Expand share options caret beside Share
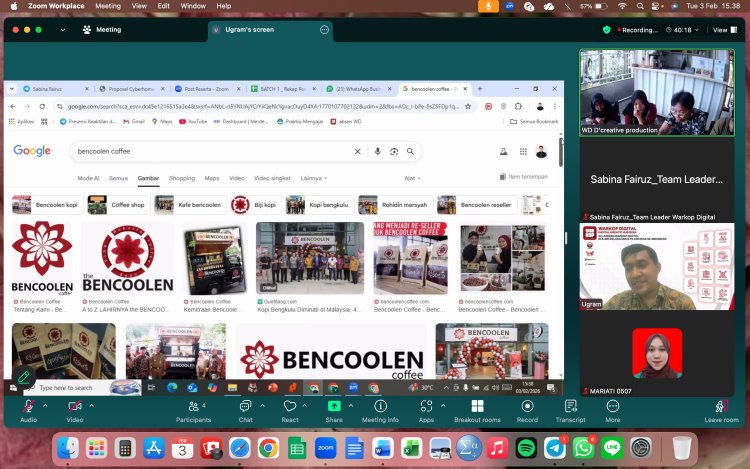 pos(351,405)
